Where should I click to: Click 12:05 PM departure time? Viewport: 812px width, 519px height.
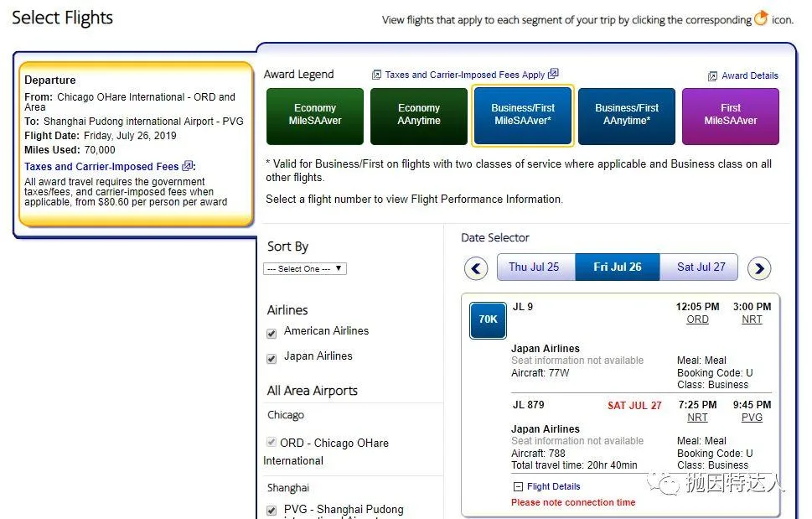pyautogui.click(x=697, y=307)
